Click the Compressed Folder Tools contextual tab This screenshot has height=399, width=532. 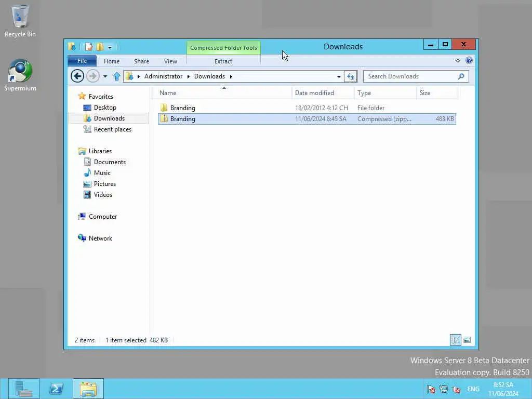tap(223, 48)
